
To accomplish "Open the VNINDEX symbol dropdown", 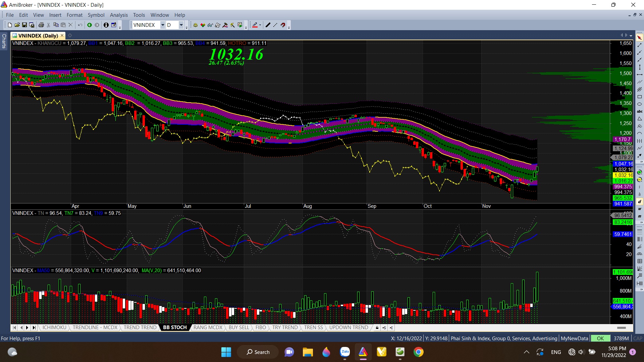I will [x=163, y=25].
